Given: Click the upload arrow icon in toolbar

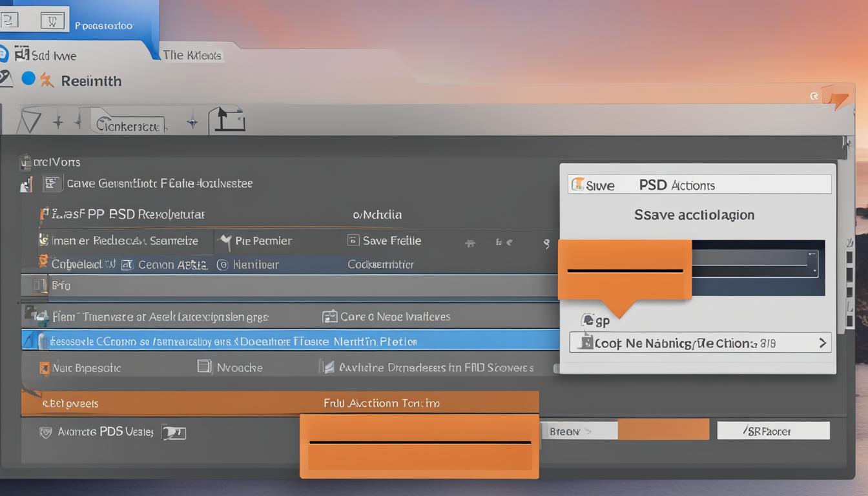Looking at the screenshot, I should (x=227, y=120).
